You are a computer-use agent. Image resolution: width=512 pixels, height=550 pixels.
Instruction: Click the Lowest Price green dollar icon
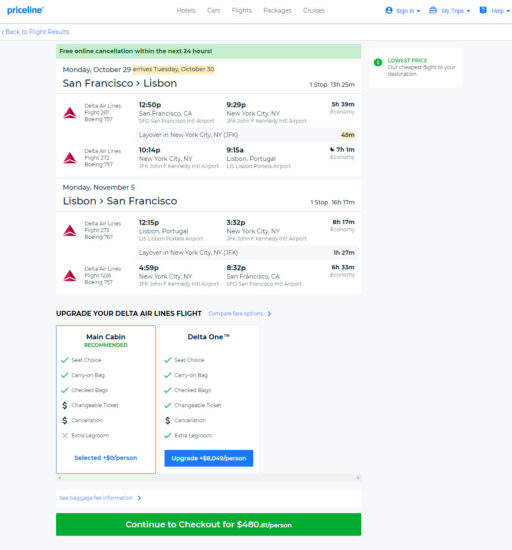(x=378, y=62)
